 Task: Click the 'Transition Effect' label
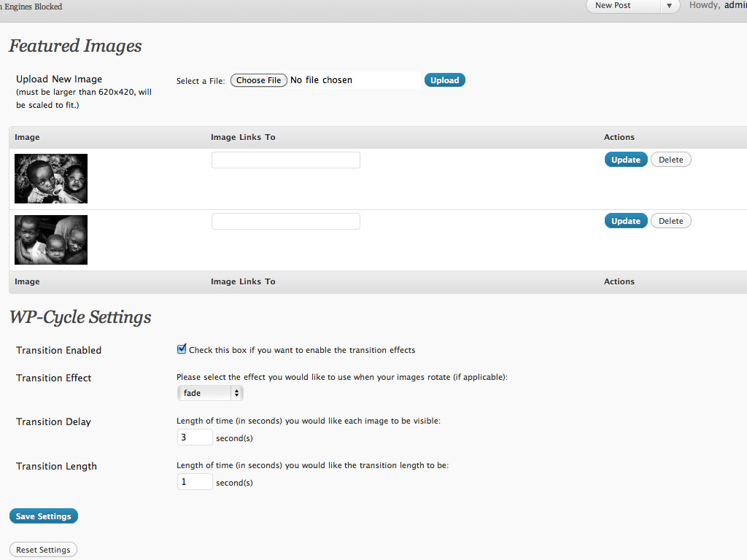pos(53,378)
